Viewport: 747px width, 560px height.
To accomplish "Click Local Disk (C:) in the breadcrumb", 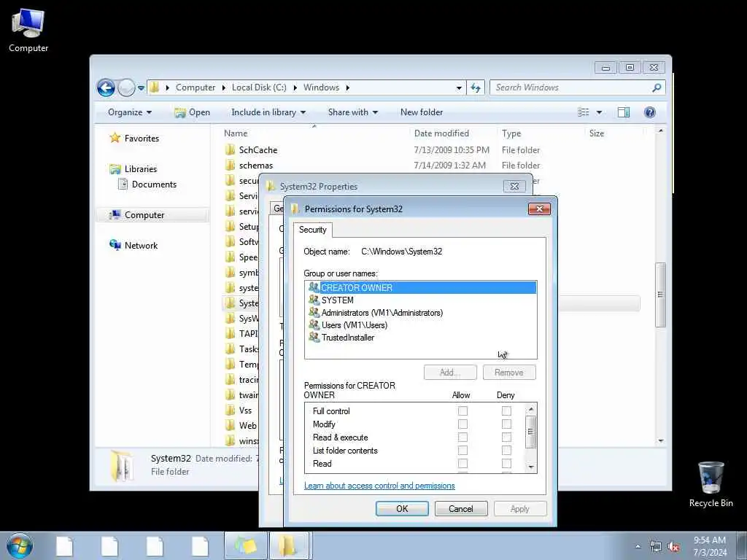I will tap(259, 87).
